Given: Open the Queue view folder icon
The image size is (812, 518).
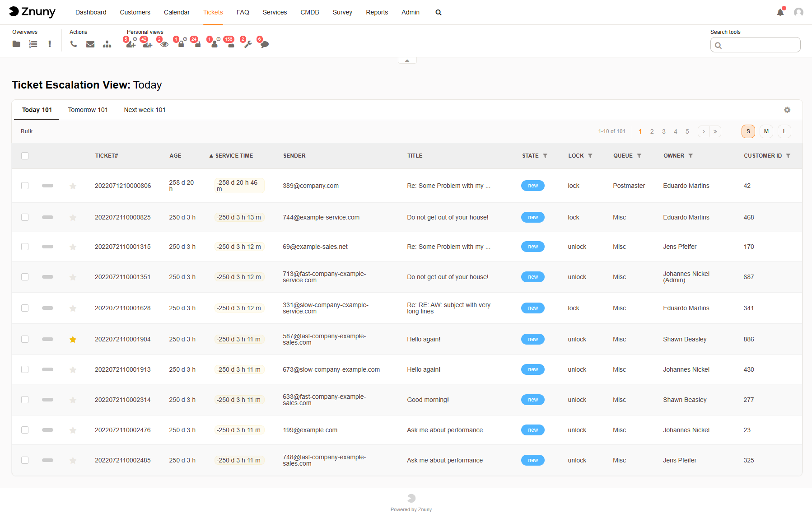Looking at the screenshot, I should point(16,44).
